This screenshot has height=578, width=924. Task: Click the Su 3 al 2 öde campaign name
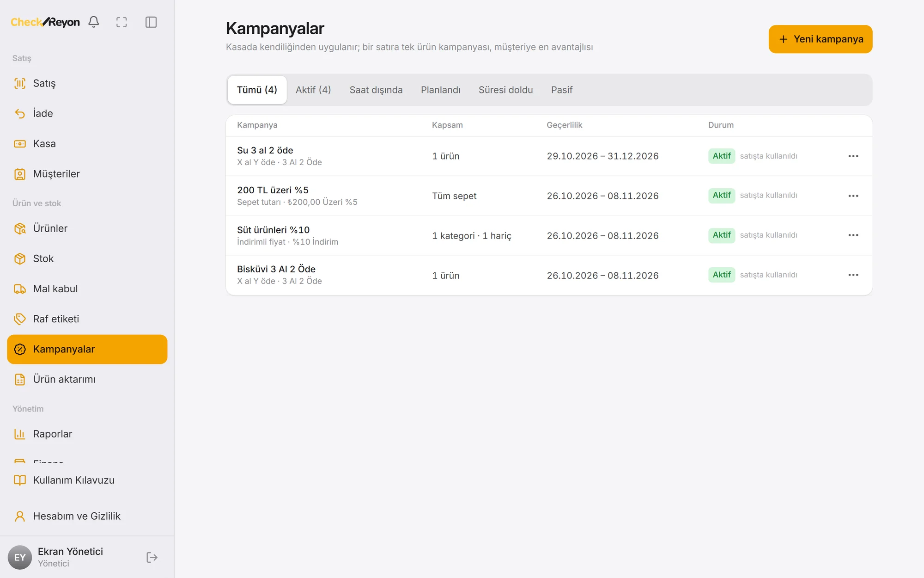click(x=265, y=150)
